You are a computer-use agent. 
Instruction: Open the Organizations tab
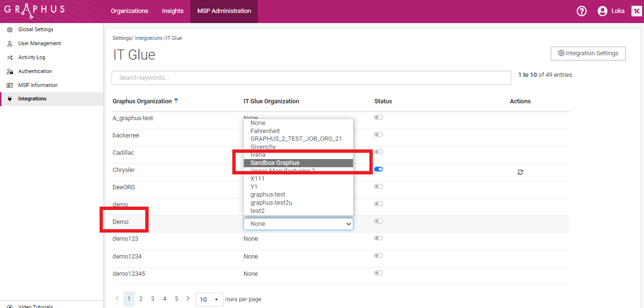pos(129,11)
